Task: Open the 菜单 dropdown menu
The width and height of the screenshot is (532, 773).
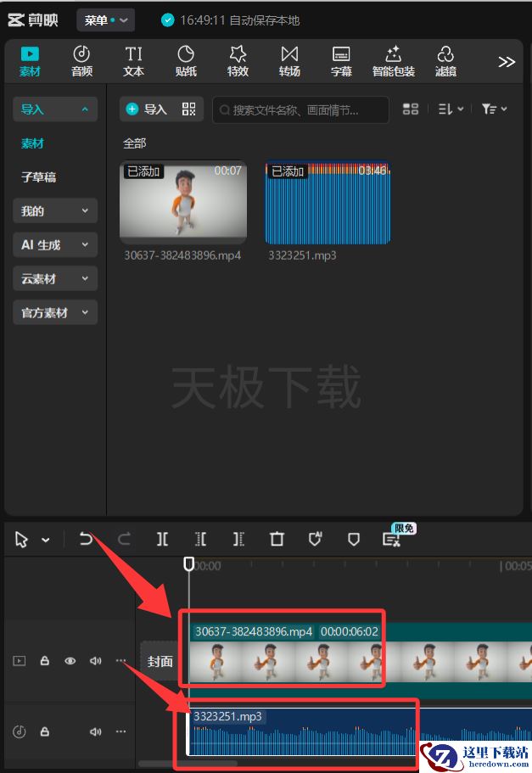Action: click(105, 20)
